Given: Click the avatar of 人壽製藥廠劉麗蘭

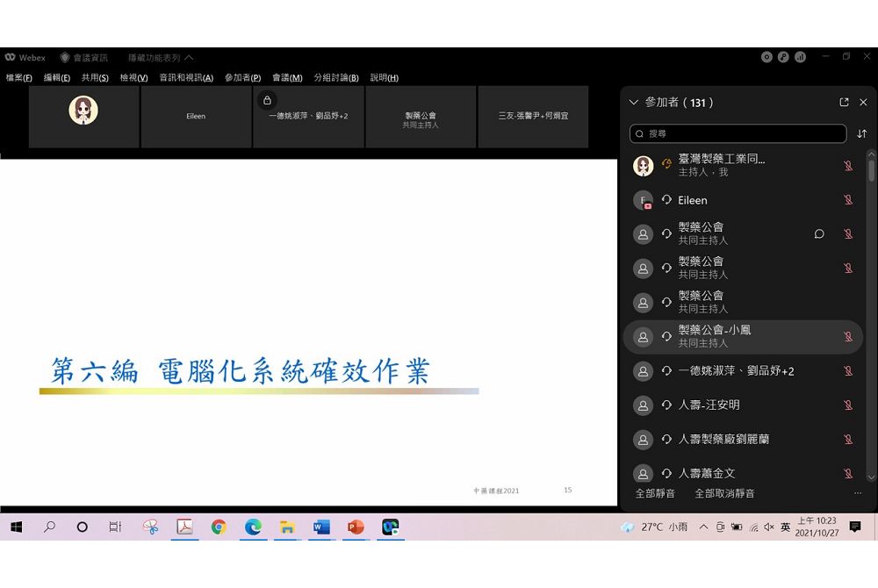Looking at the screenshot, I should (x=643, y=440).
